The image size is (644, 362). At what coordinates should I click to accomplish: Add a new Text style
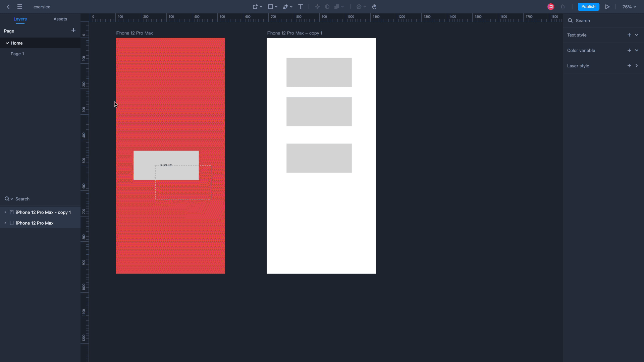[x=629, y=35]
